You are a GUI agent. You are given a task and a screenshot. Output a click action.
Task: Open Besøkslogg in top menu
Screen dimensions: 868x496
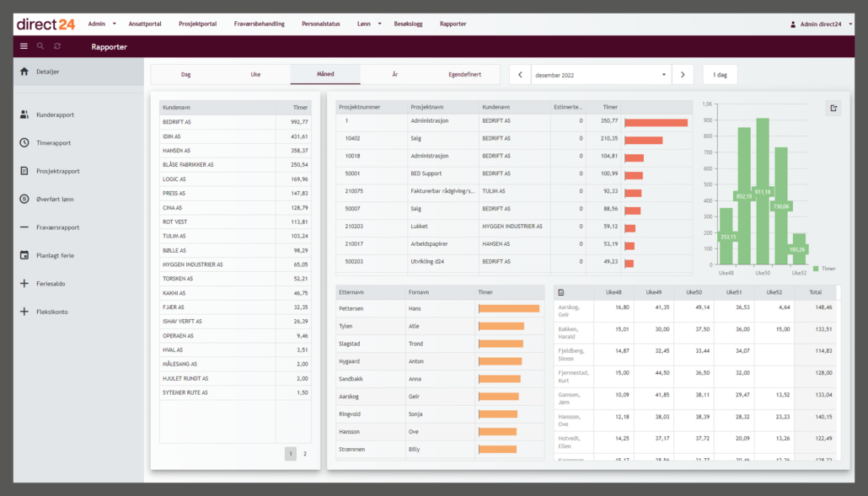click(x=408, y=24)
